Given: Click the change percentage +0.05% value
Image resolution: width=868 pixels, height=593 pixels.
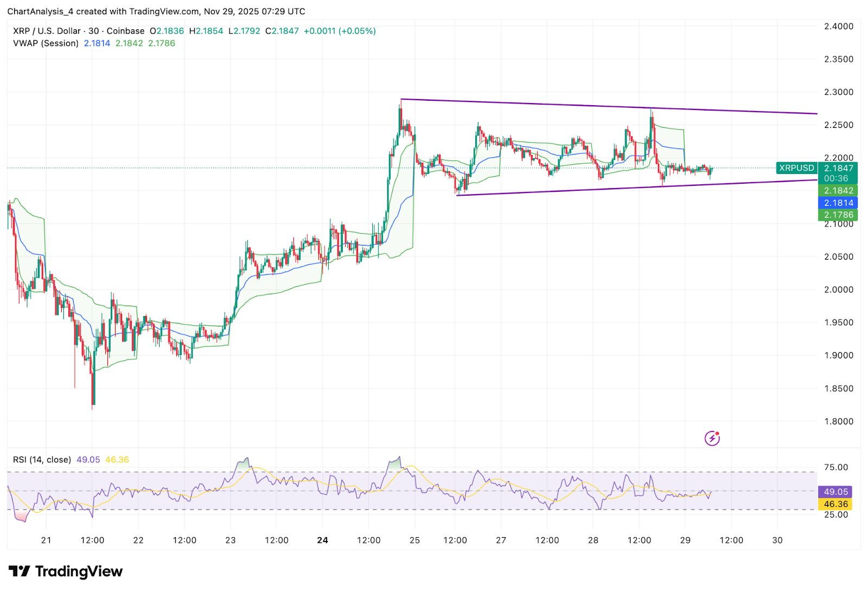Looking at the screenshot, I should tap(357, 31).
